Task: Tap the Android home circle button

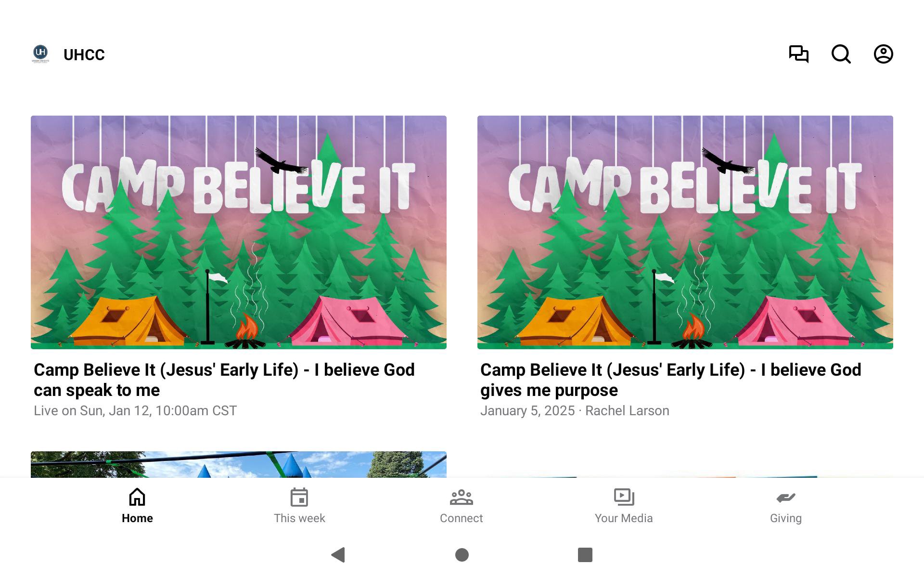Action: pyautogui.click(x=462, y=555)
